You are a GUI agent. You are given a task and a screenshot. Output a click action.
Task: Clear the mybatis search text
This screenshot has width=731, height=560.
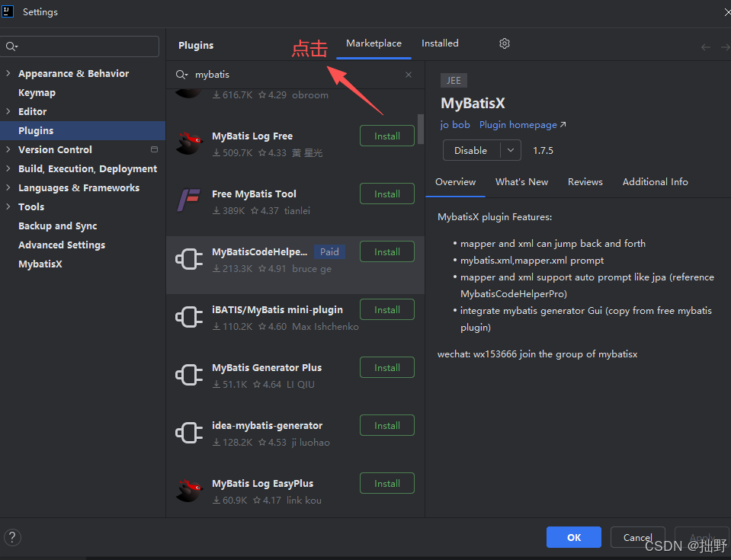409,75
